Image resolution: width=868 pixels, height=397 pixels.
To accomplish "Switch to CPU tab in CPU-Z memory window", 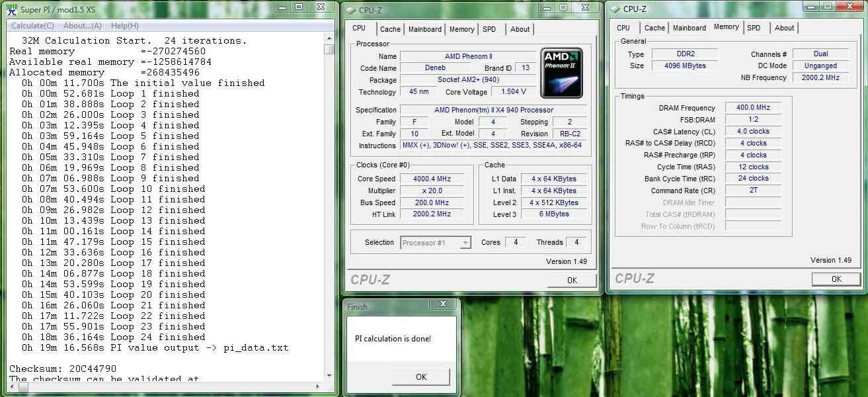I will coord(623,28).
